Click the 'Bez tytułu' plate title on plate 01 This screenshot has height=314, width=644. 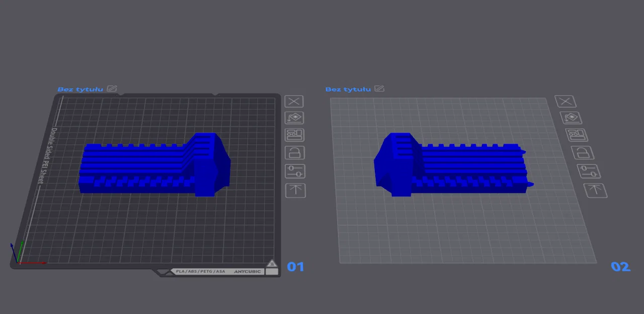[80, 89]
